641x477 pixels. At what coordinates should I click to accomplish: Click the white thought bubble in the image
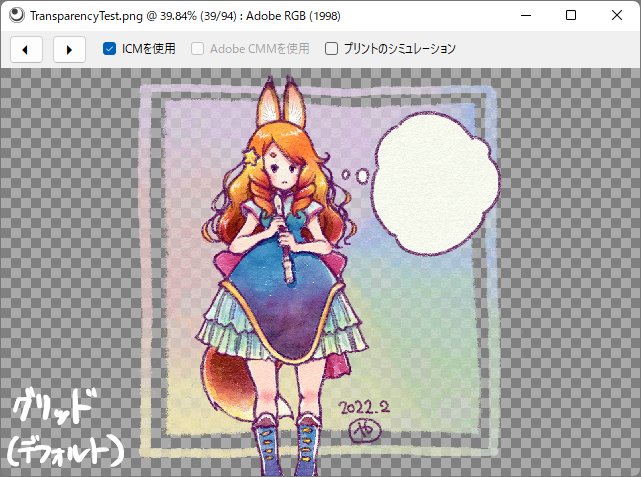(x=436, y=184)
